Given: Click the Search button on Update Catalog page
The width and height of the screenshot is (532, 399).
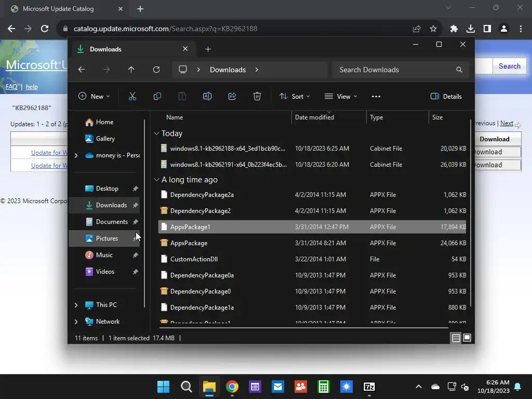Looking at the screenshot, I should pos(509,66).
